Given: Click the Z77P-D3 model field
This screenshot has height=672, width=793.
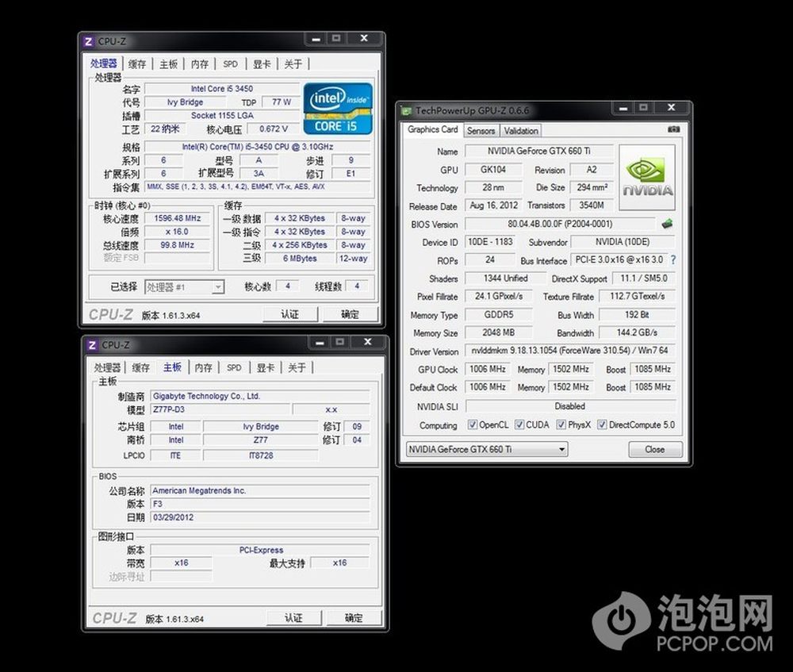Looking at the screenshot, I should (220, 409).
